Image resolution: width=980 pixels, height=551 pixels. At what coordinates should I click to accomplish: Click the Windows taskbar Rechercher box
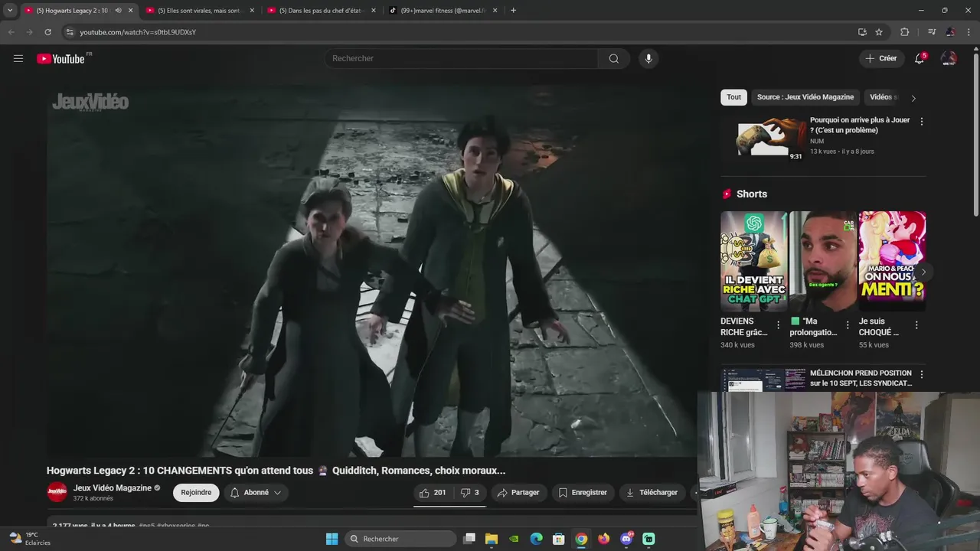click(x=401, y=539)
